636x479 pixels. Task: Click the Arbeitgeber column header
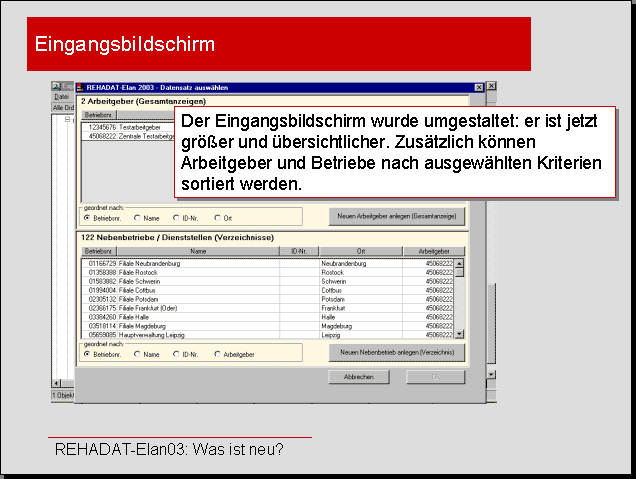432,251
